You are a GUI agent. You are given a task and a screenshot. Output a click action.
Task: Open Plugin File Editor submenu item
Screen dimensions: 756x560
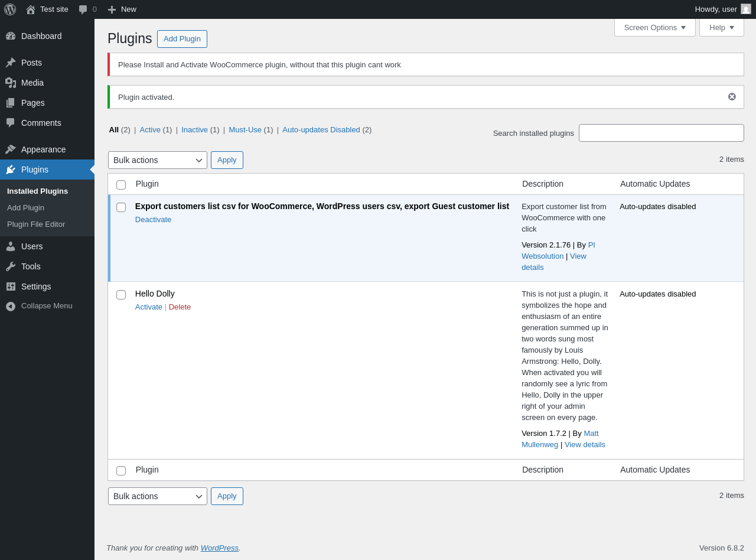point(36,224)
